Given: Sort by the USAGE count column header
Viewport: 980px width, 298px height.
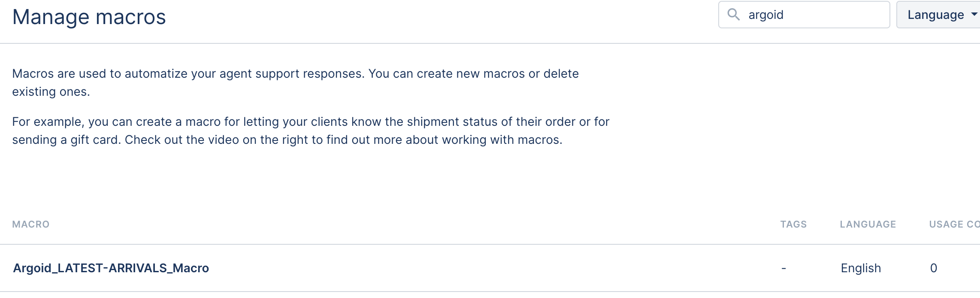Looking at the screenshot, I should (x=954, y=224).
